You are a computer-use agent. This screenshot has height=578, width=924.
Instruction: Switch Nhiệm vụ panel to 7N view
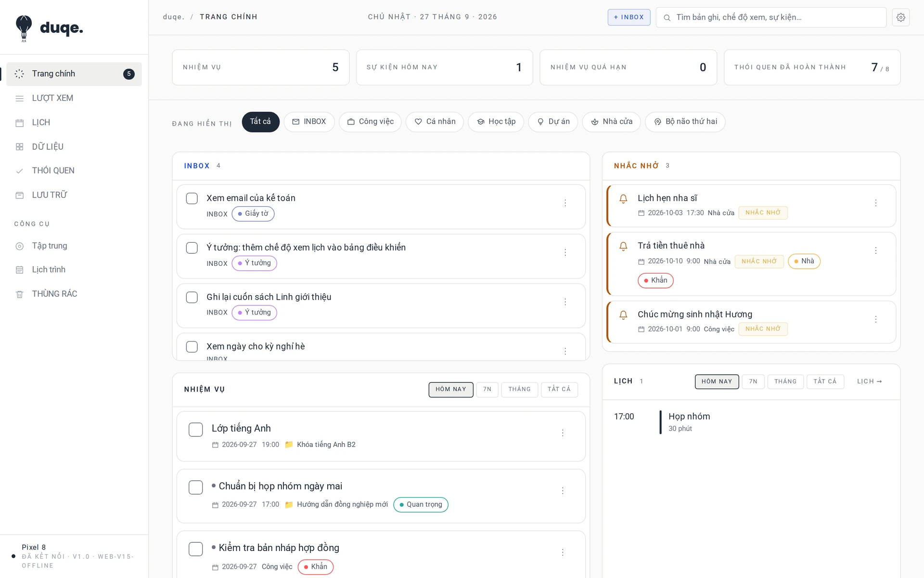(487, 390)
